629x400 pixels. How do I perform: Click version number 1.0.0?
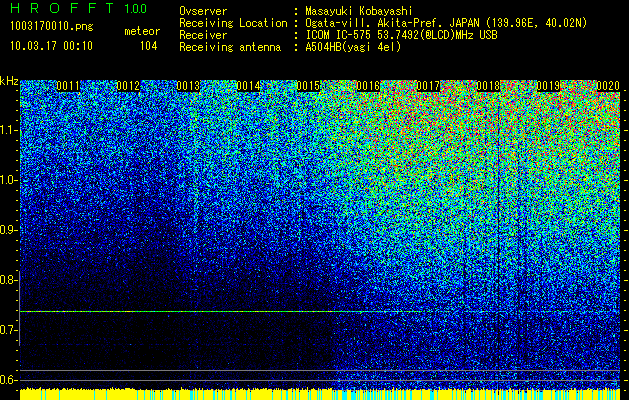[x=136, y=9]
